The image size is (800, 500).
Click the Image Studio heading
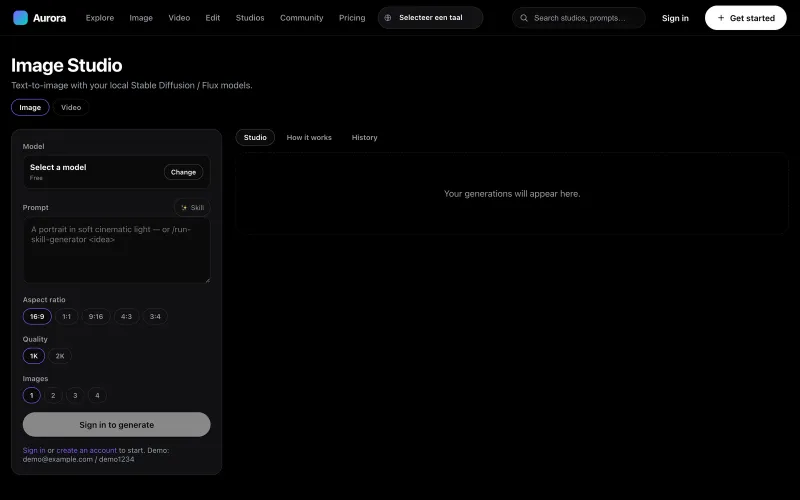(67, 65)
